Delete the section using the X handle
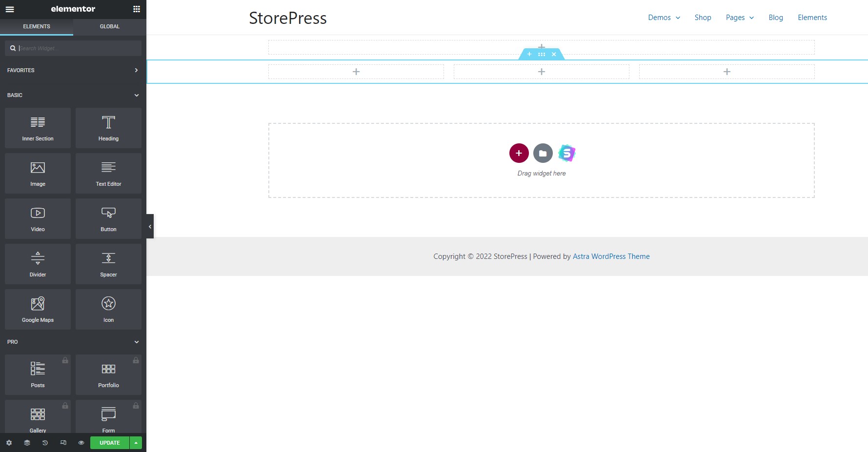Image resolution: width=868 pixels, height=452 pixels. tap(554, 54)
